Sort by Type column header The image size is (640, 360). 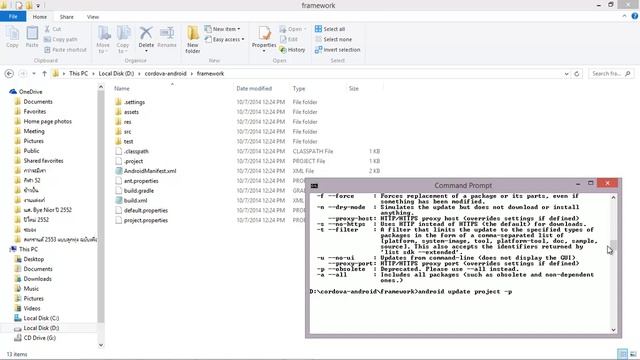click(299, 88)
